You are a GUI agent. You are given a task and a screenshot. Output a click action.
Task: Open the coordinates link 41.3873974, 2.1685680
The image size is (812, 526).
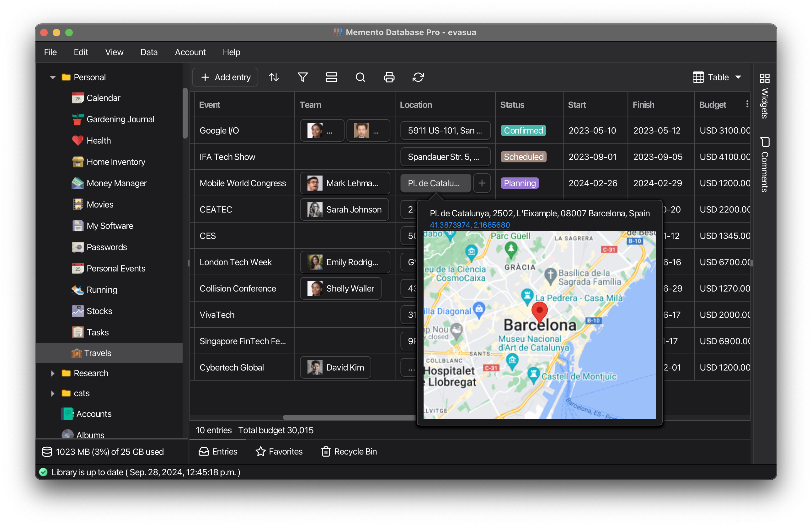[469, 225]
